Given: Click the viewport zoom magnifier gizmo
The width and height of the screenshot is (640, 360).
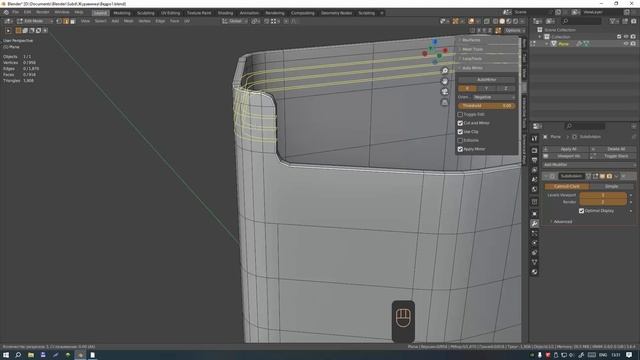Looking at the screenshot, I should click(x=445, y=71).
